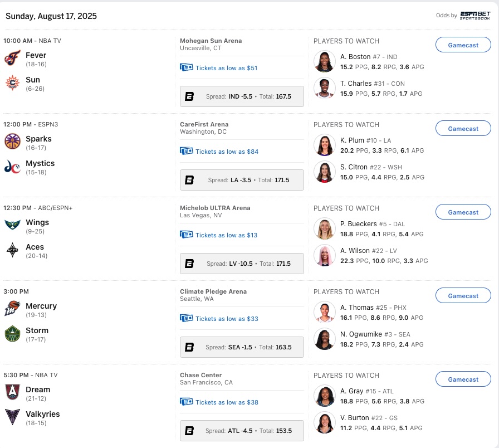
Task: Click the Sparks team logo
Action: click(x=12, y=142)
